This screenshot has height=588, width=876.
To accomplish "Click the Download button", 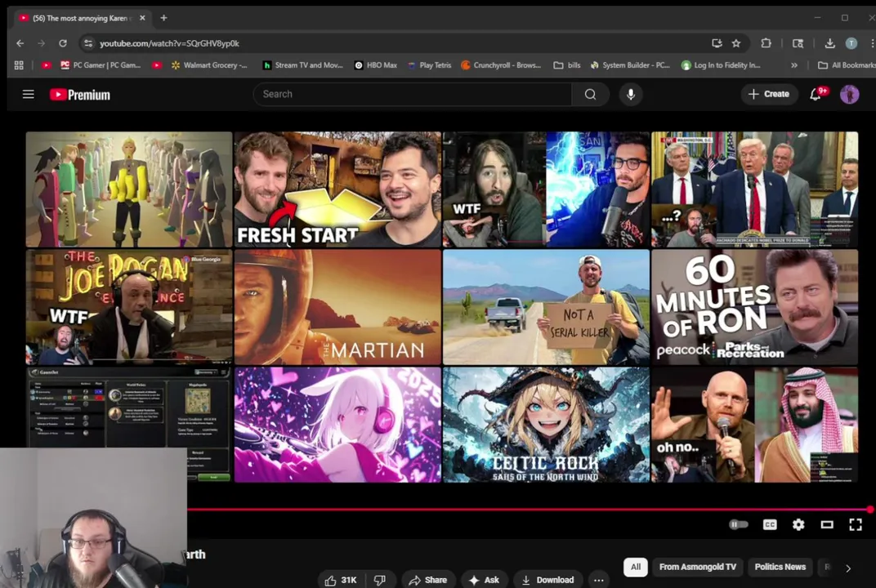I will coord(548,580).
